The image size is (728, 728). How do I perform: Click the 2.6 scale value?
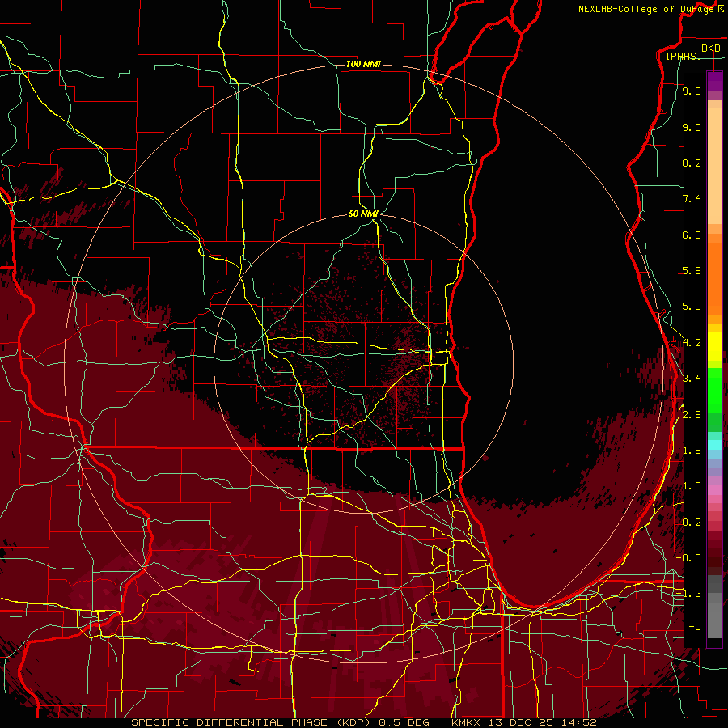[x=692, y=415]
